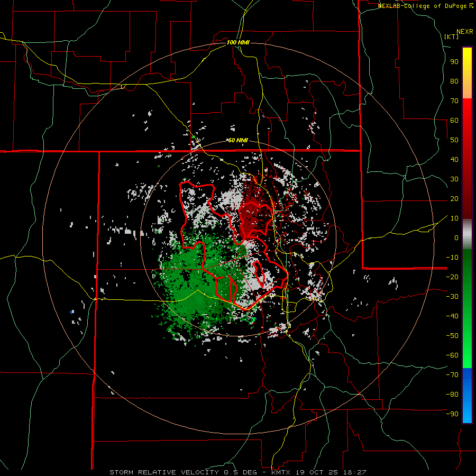Click the positive 20 knot scale label
Screen dimensions: 476x476
[454, 199]
